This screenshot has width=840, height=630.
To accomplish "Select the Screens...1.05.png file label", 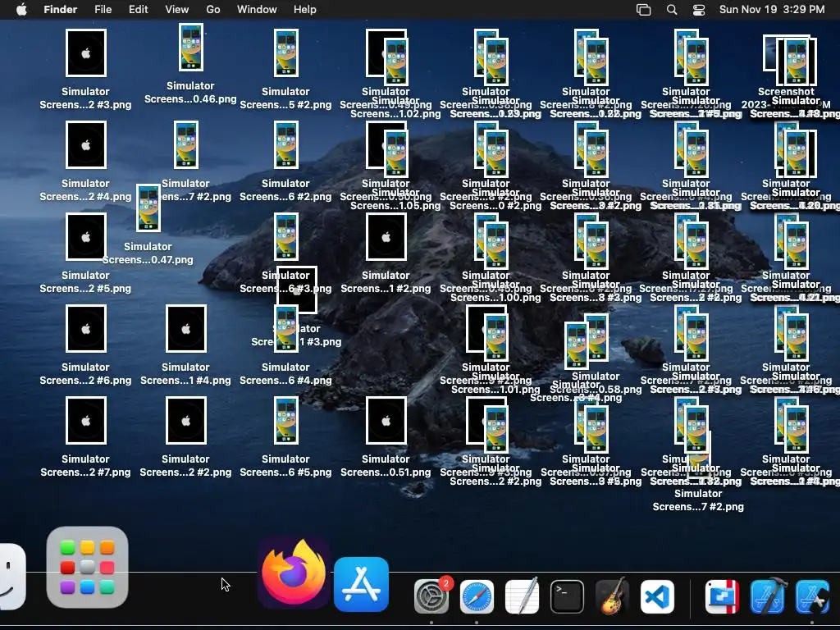I will pyautogui.click(x=396, y=206).
